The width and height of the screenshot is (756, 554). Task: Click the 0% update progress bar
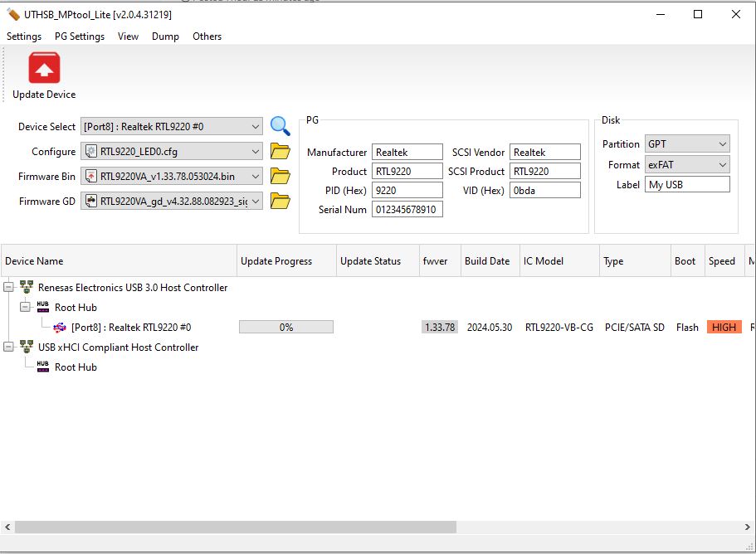(x=286, y=327)
